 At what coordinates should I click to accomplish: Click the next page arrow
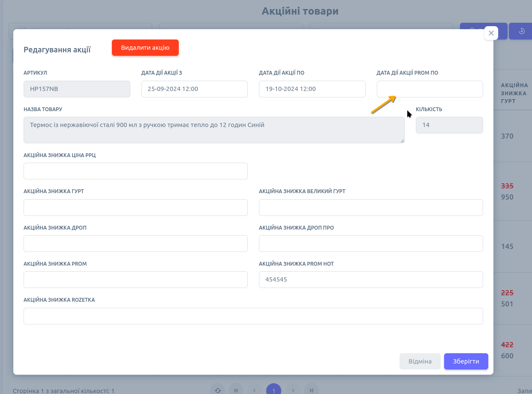point(293,390)
